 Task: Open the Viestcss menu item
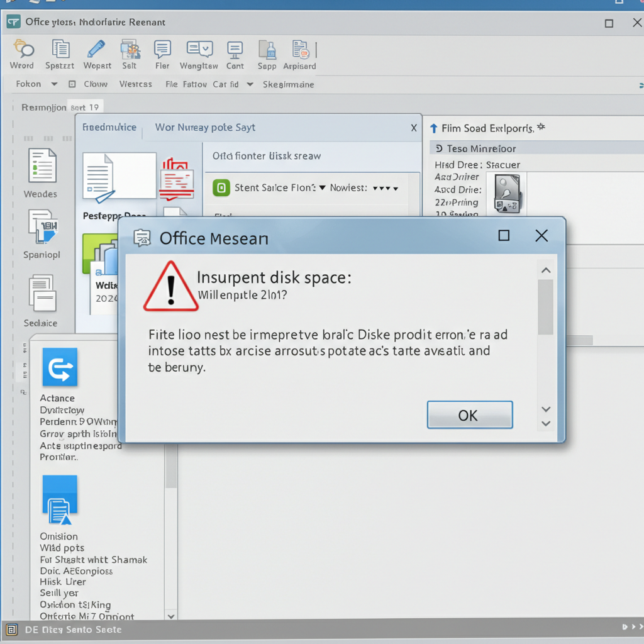pyautogui.click(x=136, y=84)
